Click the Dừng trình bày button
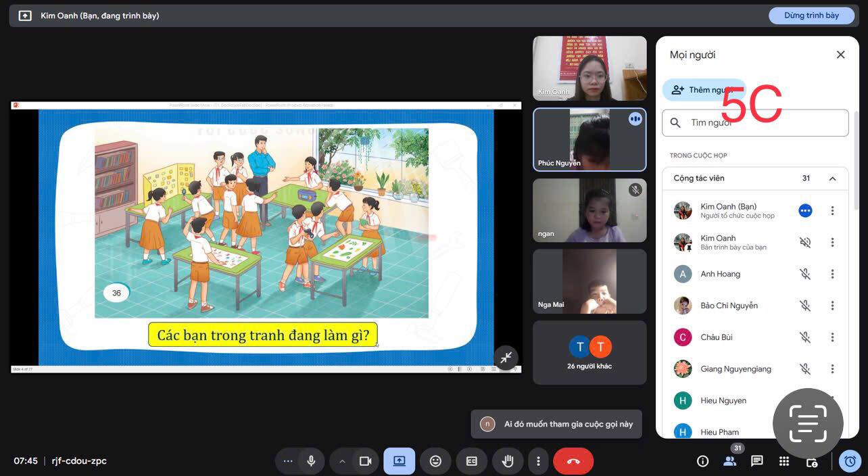 (x=811, y=16)
